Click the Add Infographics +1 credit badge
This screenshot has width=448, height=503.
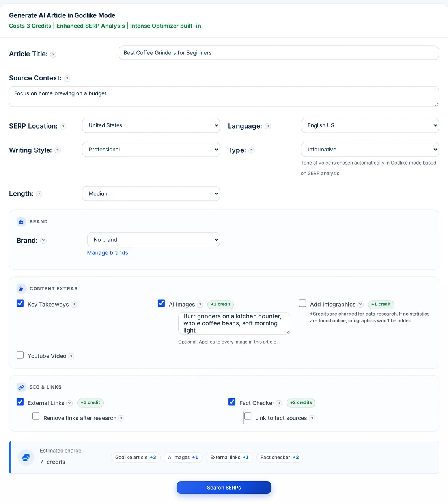point(381,305)
